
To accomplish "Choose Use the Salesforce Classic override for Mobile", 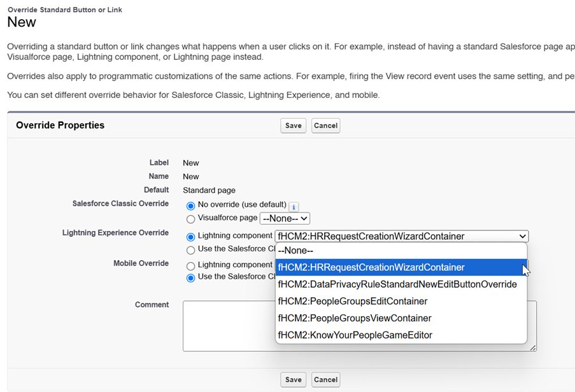I will coord(190,278).
